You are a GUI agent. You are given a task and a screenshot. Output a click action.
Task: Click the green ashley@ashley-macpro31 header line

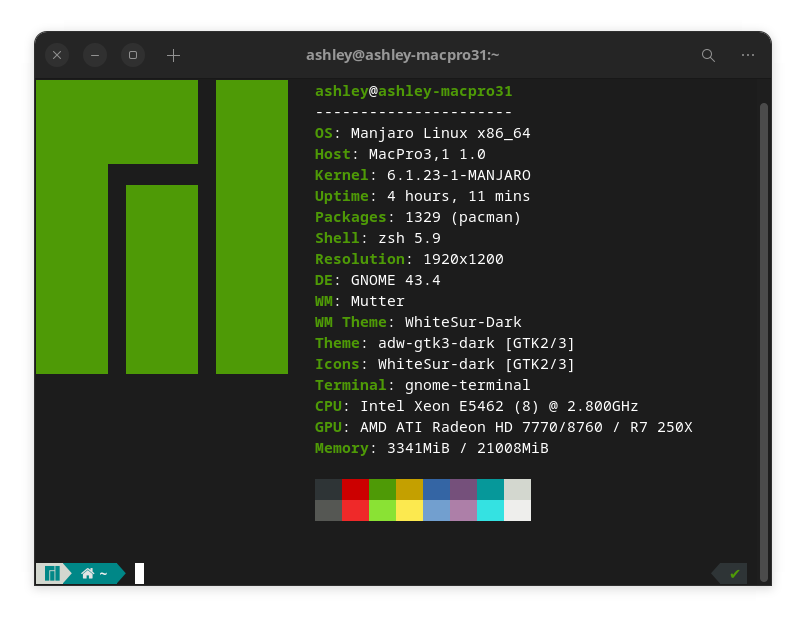414,91
